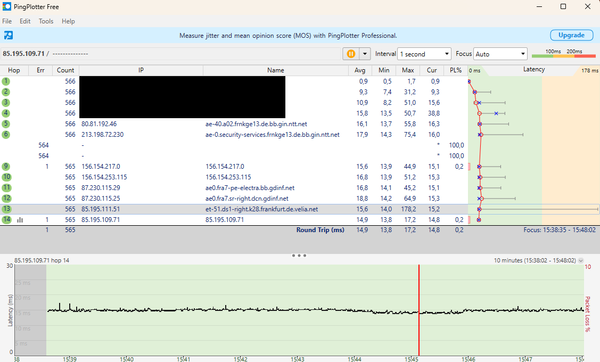This screenshot has width=600, height=362.
Task: Click the 100ms 200ms latency color scale
Action: point(564,54)
